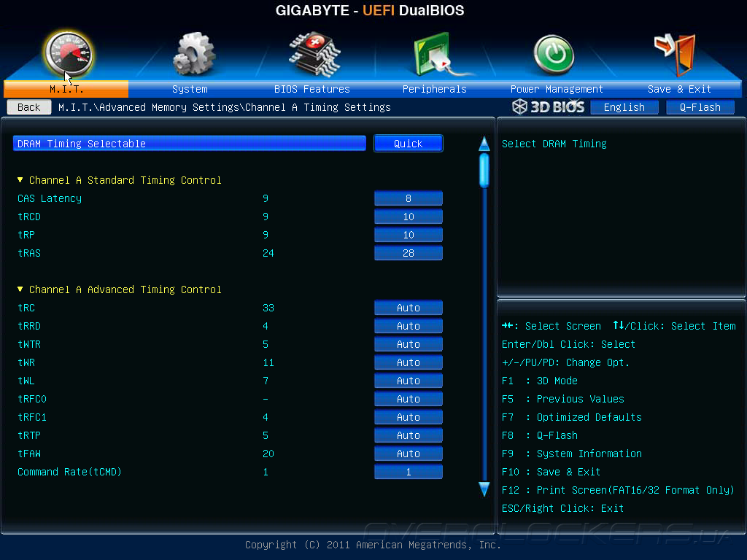The image size is (747, 560).
Task: Open the tFAW Auto setting
Action: (409, 454)
